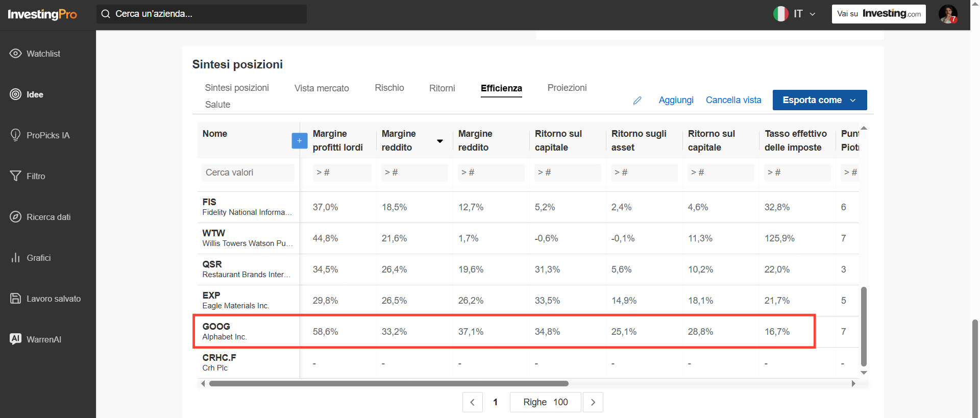This screenshot has height=418, width=980.
Task: Switch to the Vista mercato tab
Action: pos(322,88)
